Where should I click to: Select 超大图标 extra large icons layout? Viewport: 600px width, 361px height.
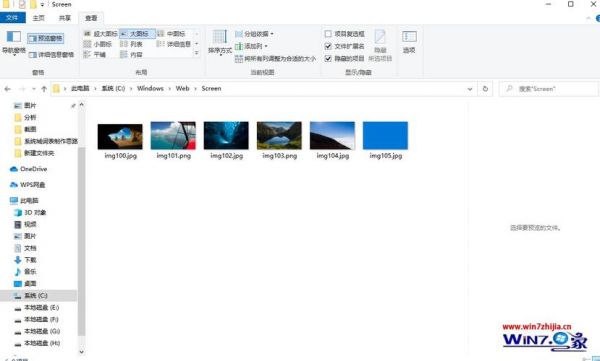click(101, 34)
